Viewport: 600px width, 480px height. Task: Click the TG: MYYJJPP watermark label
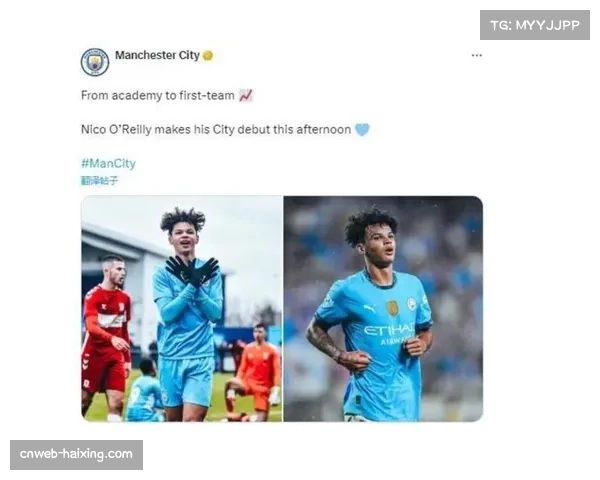pos(535,25)
